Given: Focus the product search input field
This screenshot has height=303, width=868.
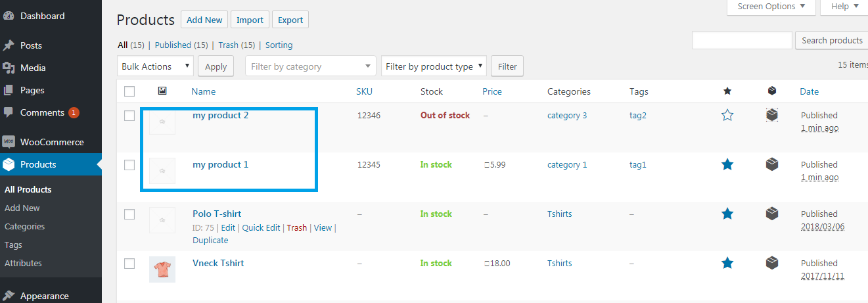Looking at the screenshot, I should [742, 40].
